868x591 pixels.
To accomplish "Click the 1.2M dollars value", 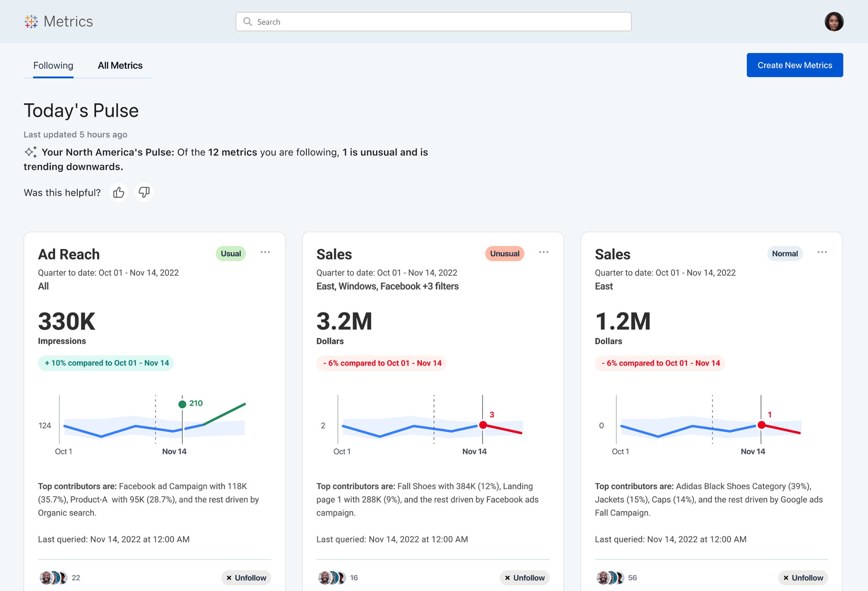I will [623, 321].
